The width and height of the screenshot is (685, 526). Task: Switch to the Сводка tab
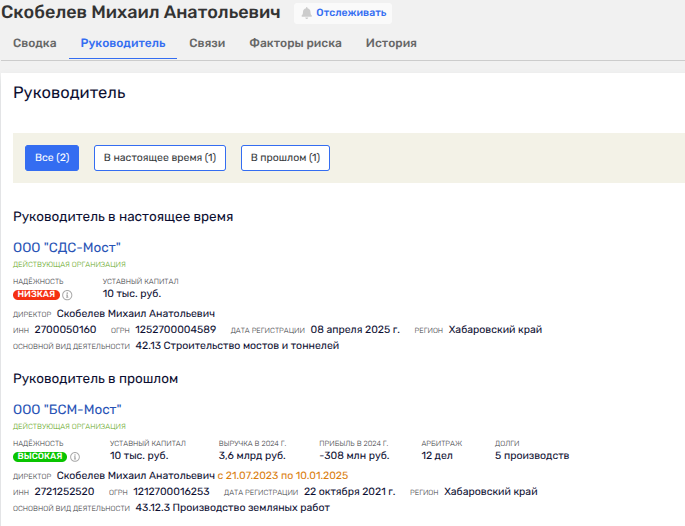click(34, 43)
